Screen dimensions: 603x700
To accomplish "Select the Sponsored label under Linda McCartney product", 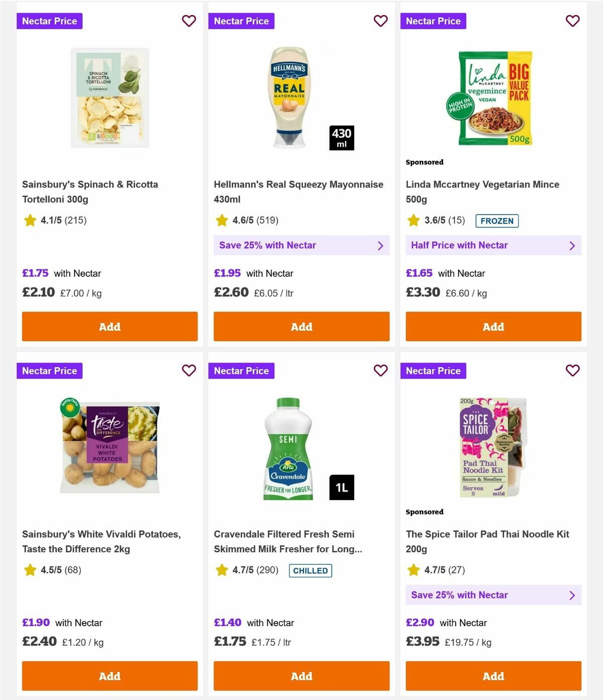I will [425, 162].
